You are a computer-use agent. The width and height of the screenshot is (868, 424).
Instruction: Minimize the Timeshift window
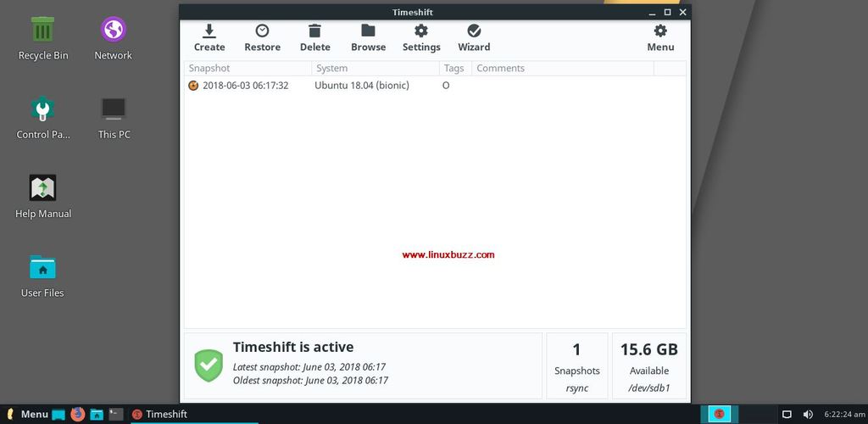point(652,12)
